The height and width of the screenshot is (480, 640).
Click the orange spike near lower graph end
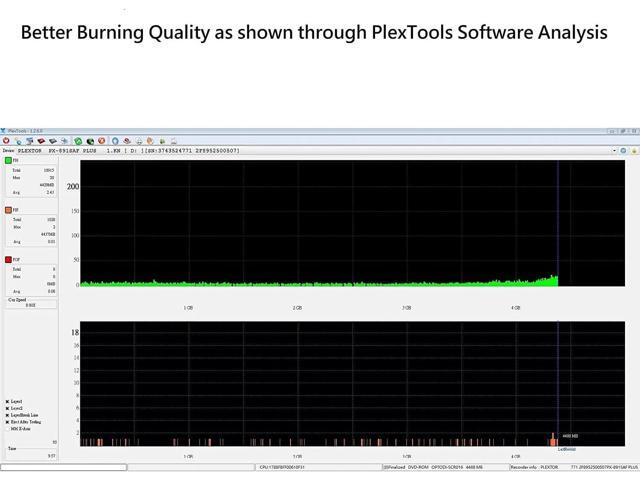(x=553, y=440)
